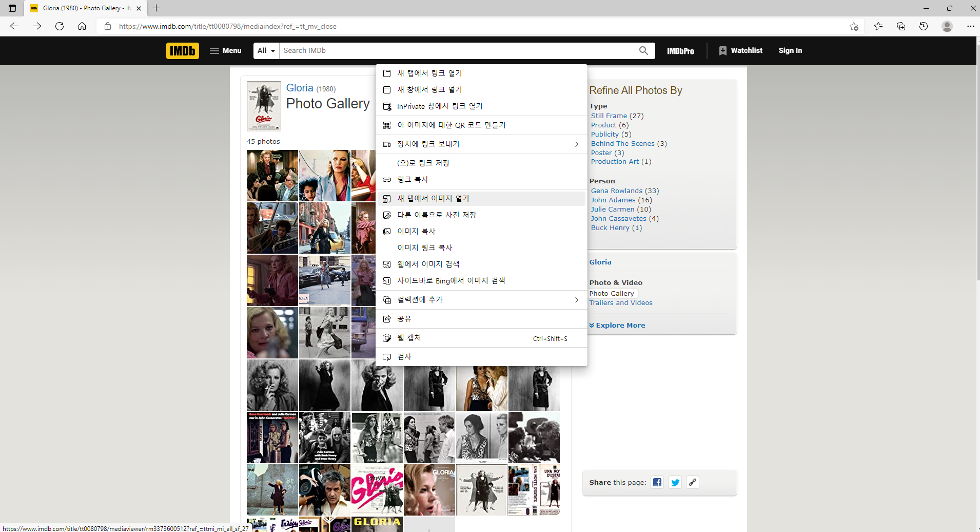Image resolution: width=980 pixels, height=532 pixels.
Task: Filter photos by John Cassavetes
Action: [618, 219]
